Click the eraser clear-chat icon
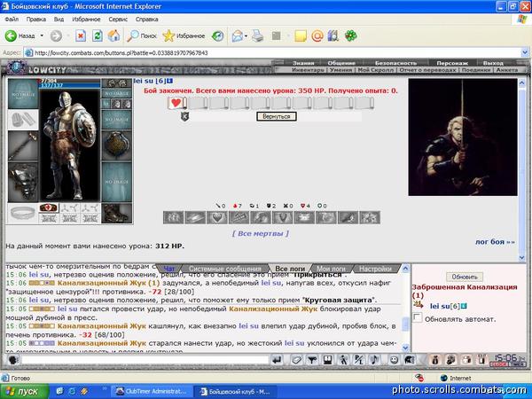532x399 pixels. tap(296, 360)
